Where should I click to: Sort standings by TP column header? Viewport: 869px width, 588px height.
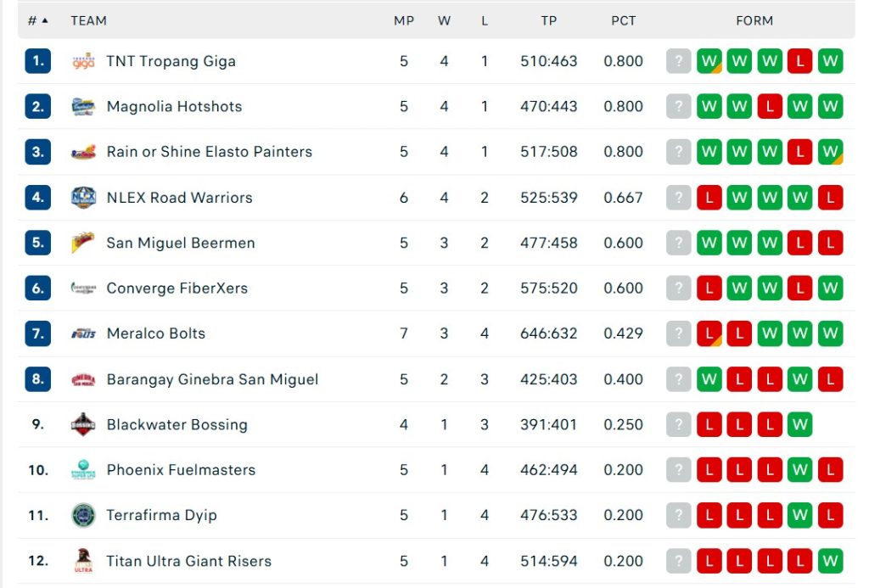pyautogui.click(x=549, y=20)
